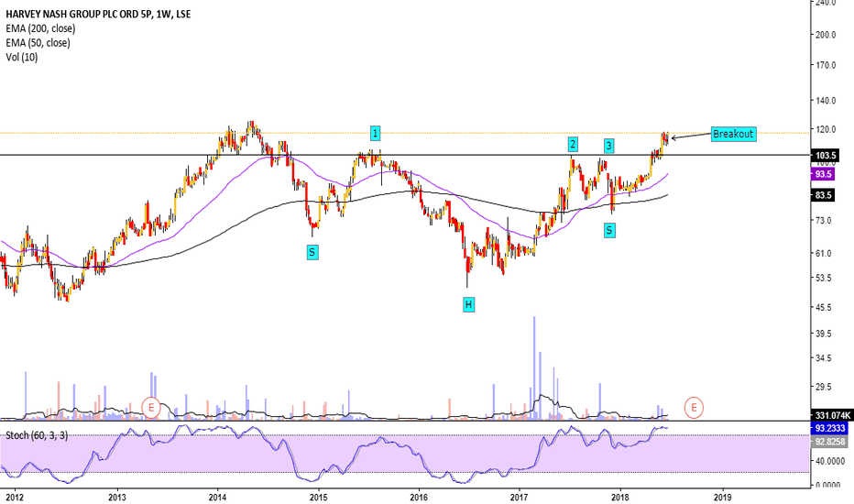Click the 2015 label on time axis
This screenshot has height=504, width=854.
click(x=319, y=497)
